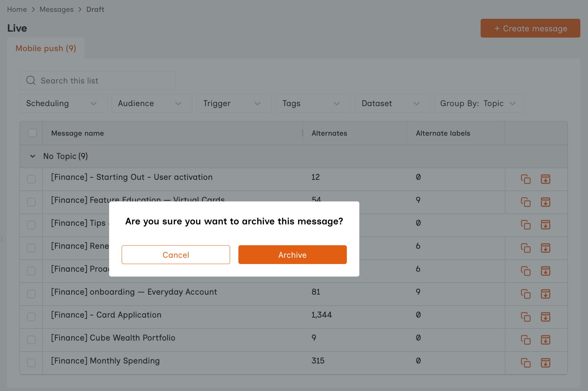Archive the Card Application message
588x391 pixels.
point(546,317)
